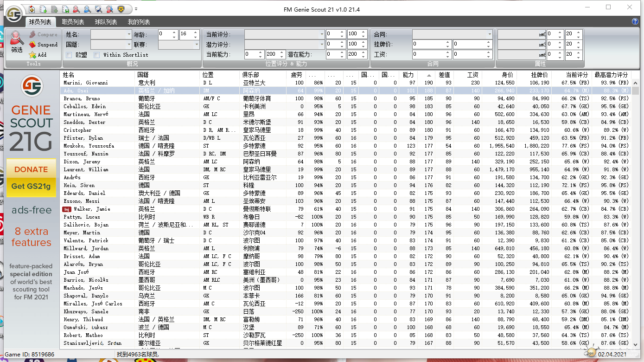Click the Suspend red card icon
Image resolution: width=644 pixels, height=362 pixels.
point(32,45)
